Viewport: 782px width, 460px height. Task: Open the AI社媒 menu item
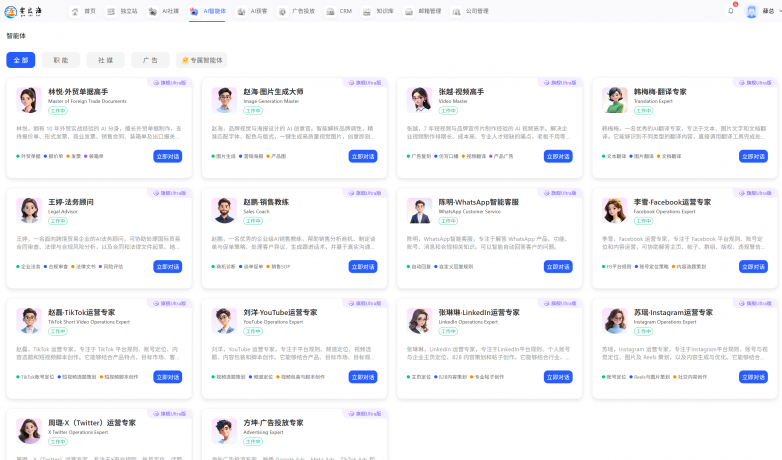coord(170,11)
